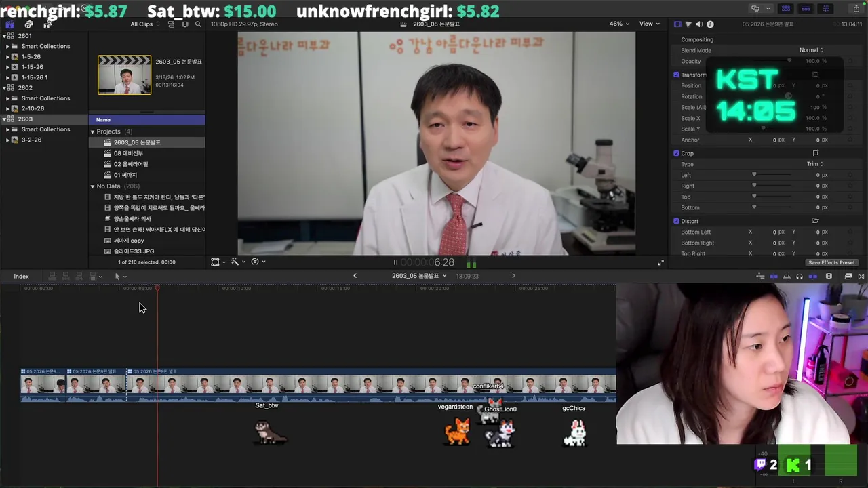The width and height of the screenshot is (868, 488).
Task: Click Transform on-screen controls icon
Action: tap(815, 75)
